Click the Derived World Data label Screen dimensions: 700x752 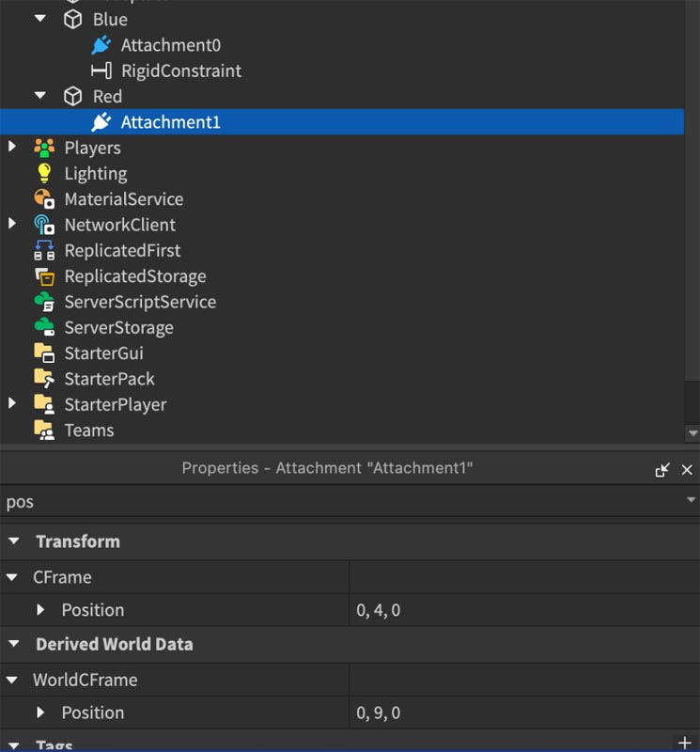coord(115,644)
